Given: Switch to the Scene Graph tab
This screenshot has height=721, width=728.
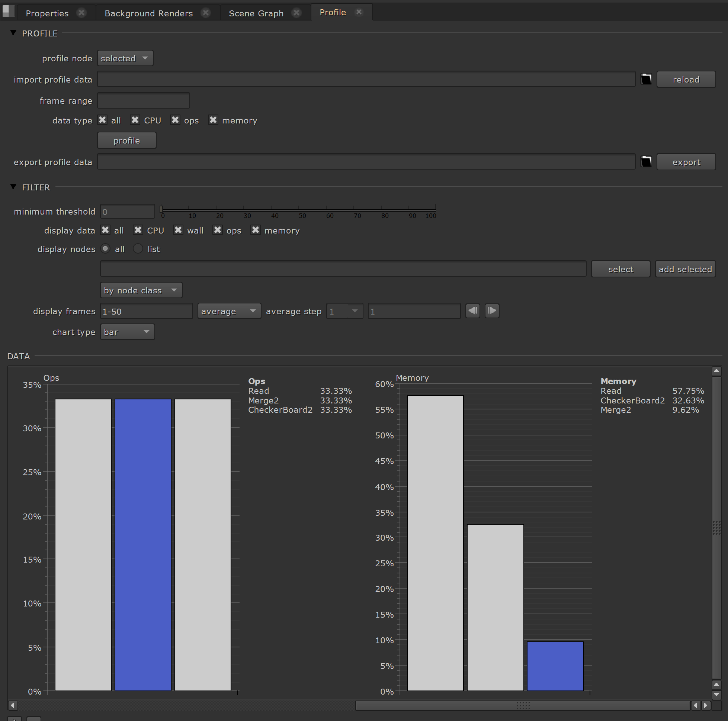Looking at the screenshot, I should 256,13.
